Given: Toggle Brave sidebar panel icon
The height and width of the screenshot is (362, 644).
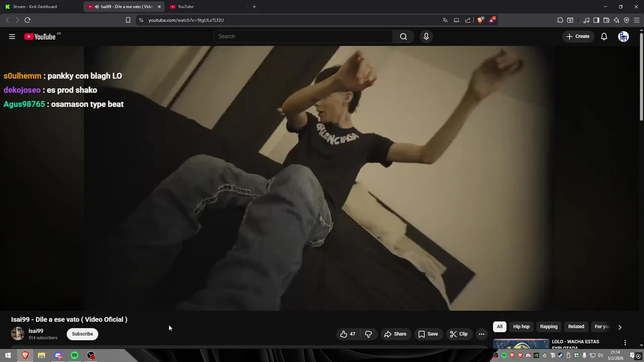Looking at the screenshot, I should click(x=596, y=20).
